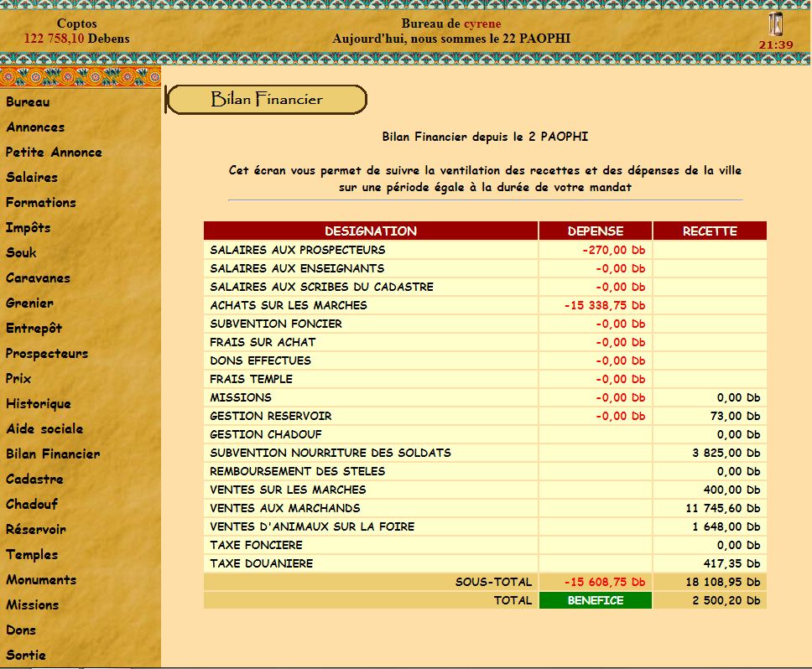Select the TAXE FONCIERE row label
812x669 pixels.
coord(256,545)
